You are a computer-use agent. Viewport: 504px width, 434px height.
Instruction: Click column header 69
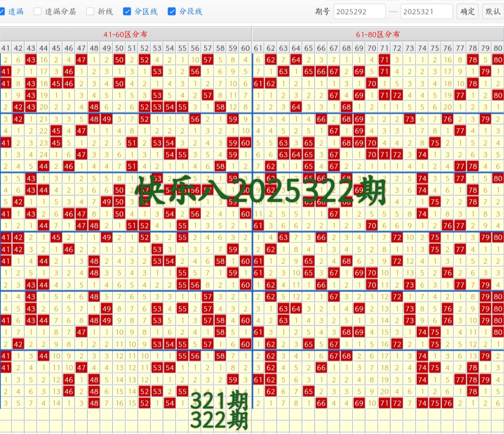(359, 48)
